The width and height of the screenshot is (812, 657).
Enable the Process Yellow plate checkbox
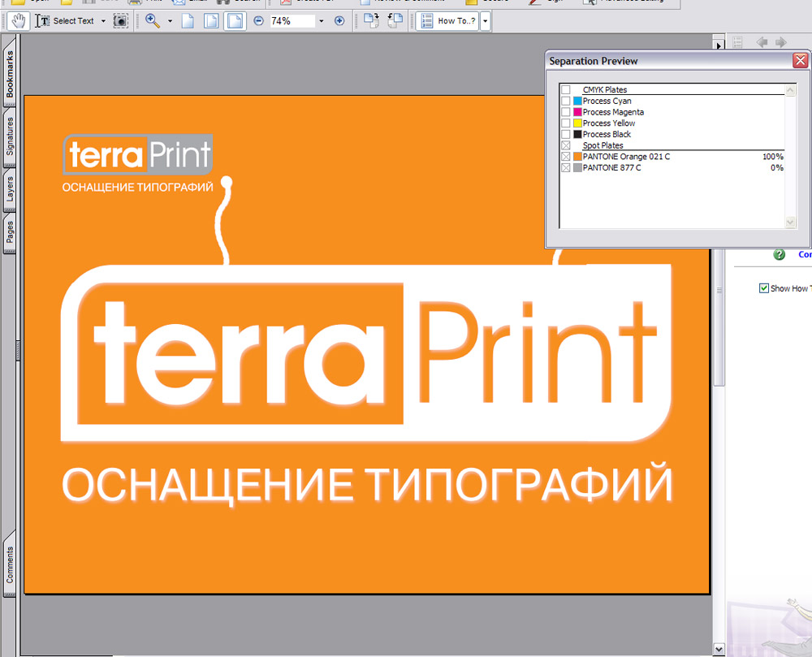coord(566,123)
